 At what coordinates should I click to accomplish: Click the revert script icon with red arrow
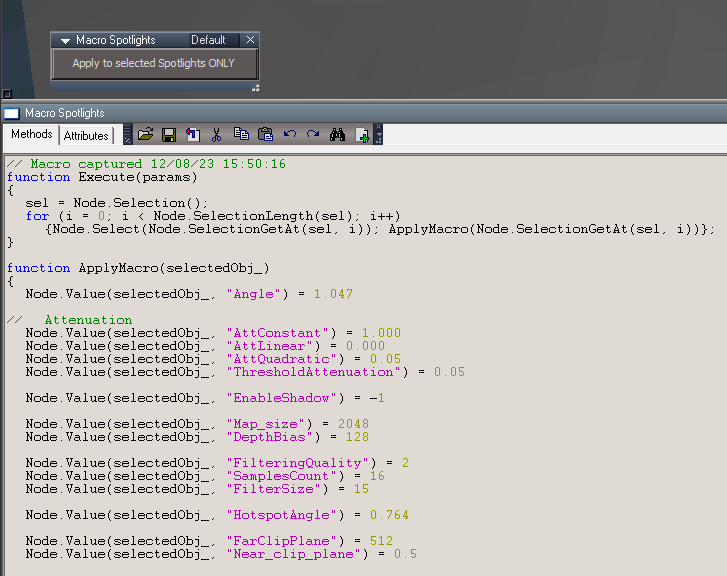pyautogui.click(x=193, y=134)
